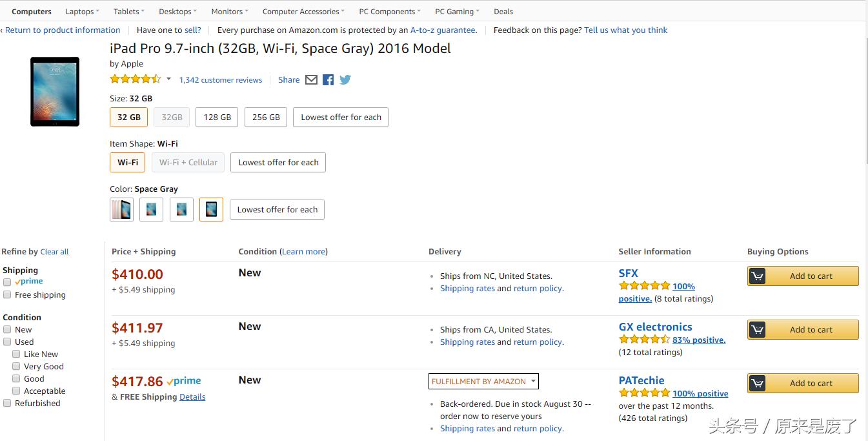Choose the first color swatch option
The height and width of the screenshot is (441, 868).
[122, 210]
